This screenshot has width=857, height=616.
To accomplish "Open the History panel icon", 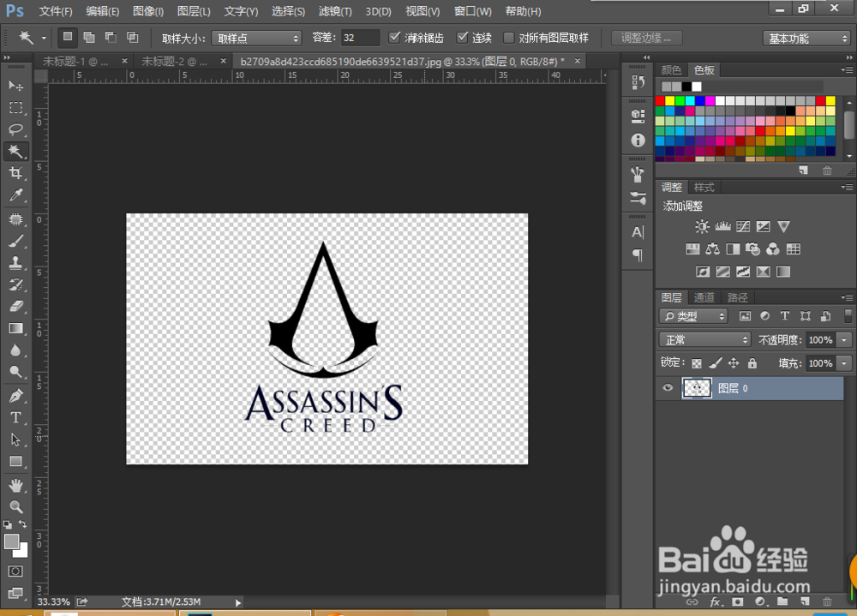I will (x=638, y=82).
